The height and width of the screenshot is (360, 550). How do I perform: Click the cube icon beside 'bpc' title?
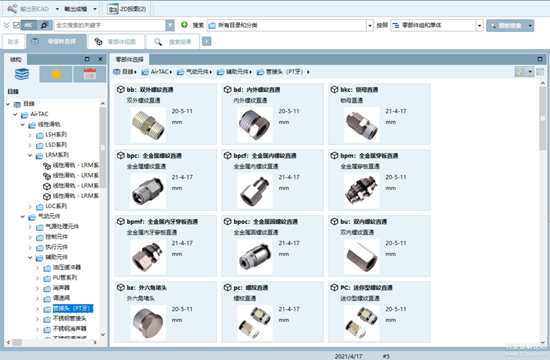coord(121,155)
